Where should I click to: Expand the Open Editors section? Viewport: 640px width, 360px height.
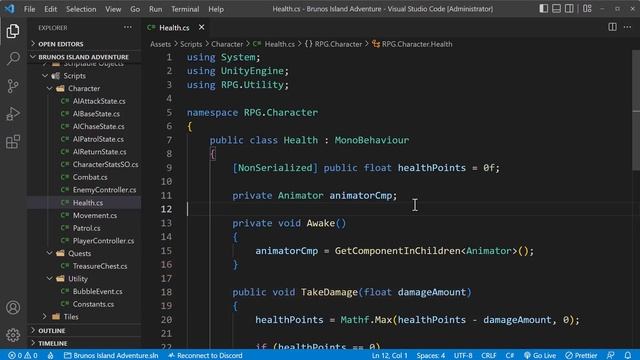(x=84, y=44)
